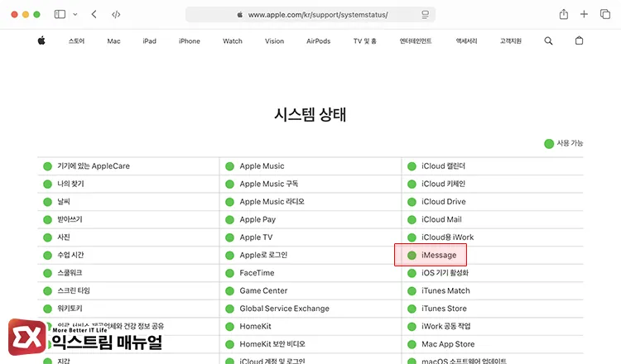Click the 스크린 타임 status entry
This screenshot has width=621, height=364.
(x=74, y=291)
